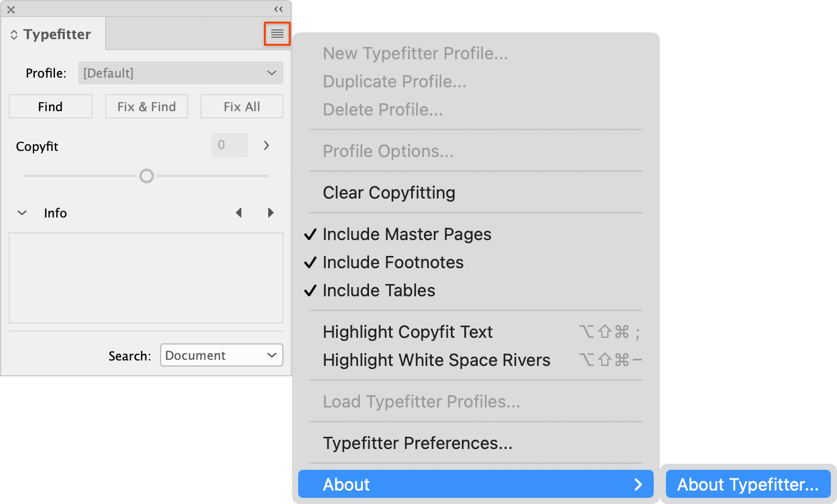Image resolution: width=837 pixels, height=504 pixels.
Task: Close the Typefitter panel via X
Action: click(x=11, y=10)
